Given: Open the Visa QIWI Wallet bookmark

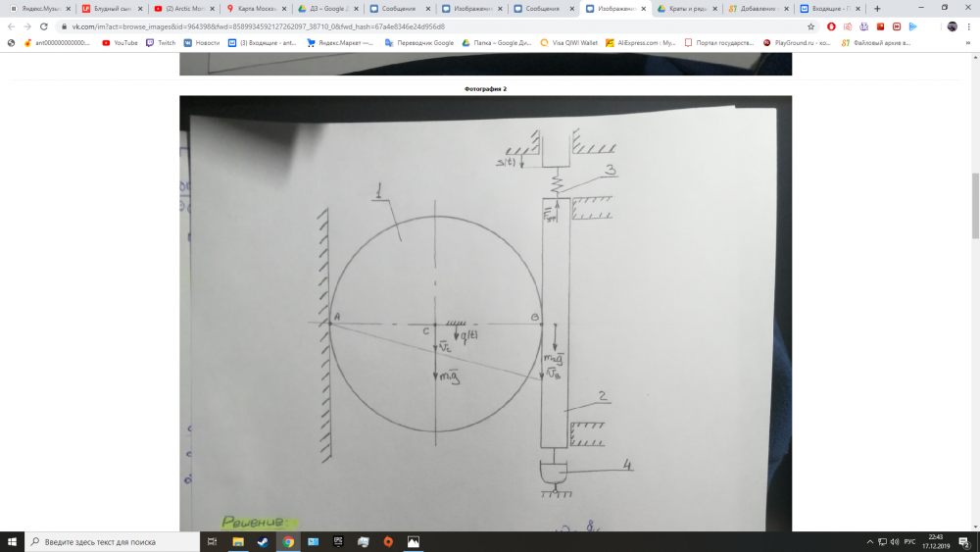Looking at the screenshot, I should click(x=568, y=43).
